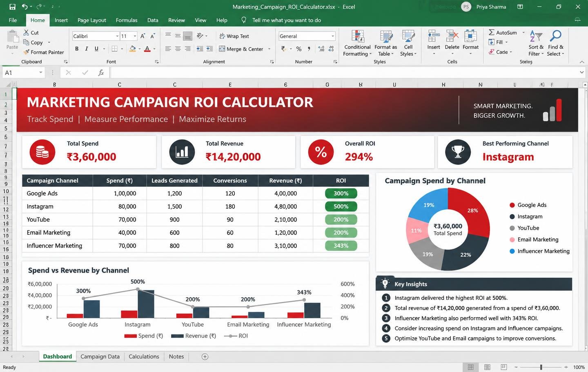Click the Copy button
This screenshot has height=372, width=588.
coord(33,42)
